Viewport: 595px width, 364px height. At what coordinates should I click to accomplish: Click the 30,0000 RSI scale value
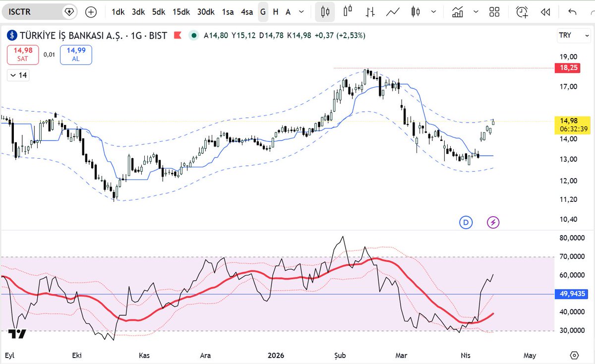[x=572, y=331]
